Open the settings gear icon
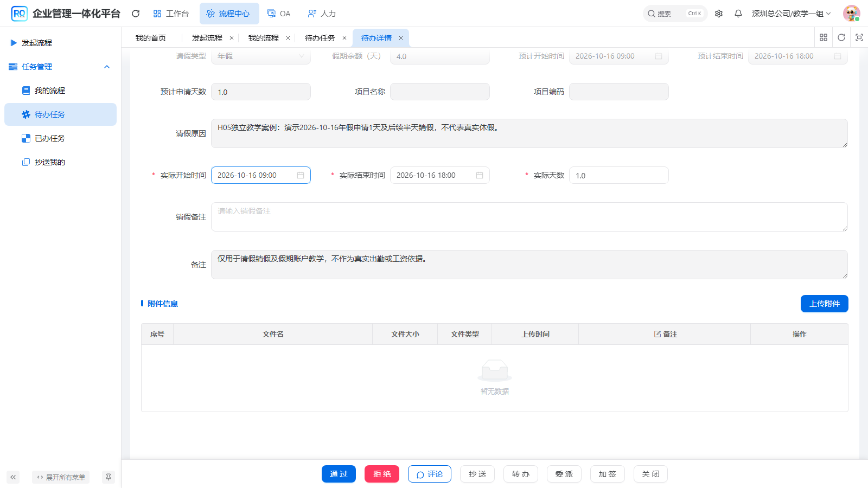Screen dimensions: 868x488 click(719, 14)
